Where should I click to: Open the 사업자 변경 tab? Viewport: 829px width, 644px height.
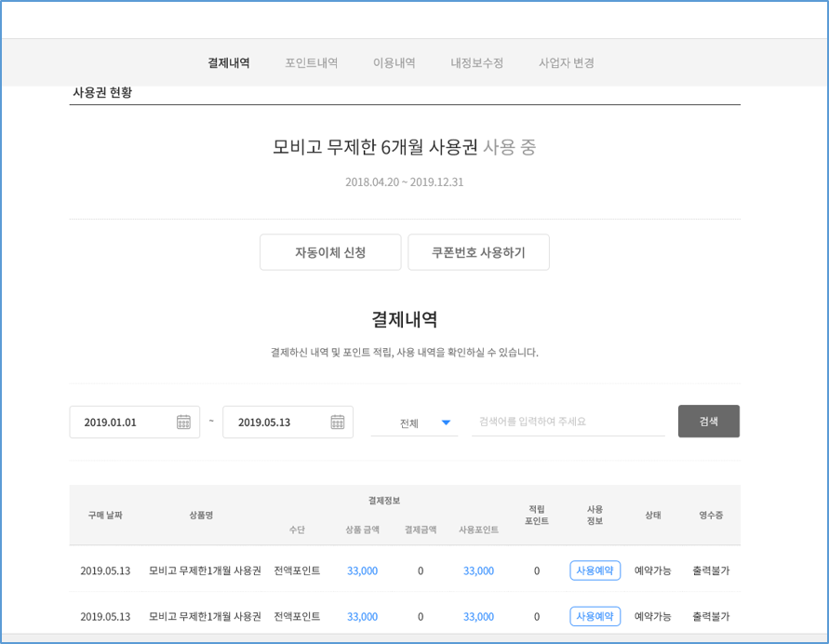click(567, 63)
